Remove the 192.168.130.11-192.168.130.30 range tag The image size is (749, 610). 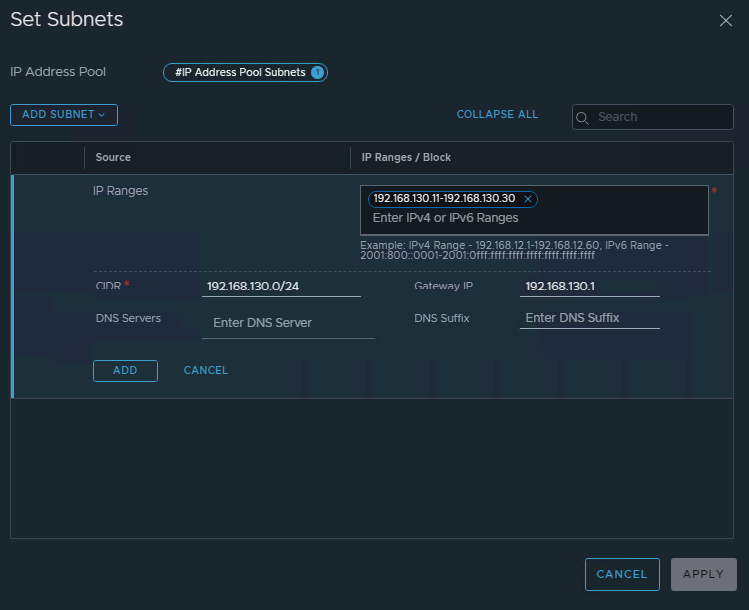click(x=528, y=199)
